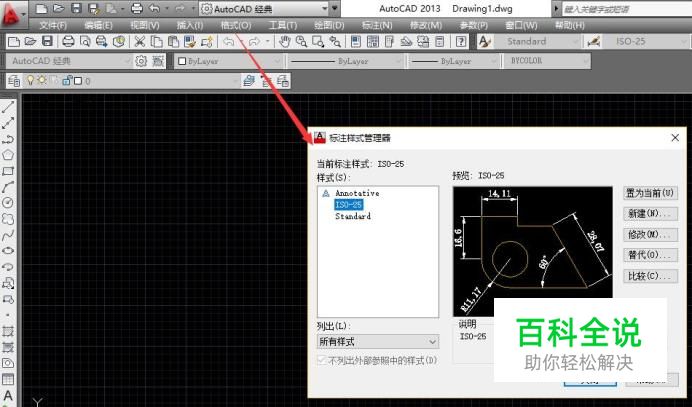Select the Spline draw tool
This screenshot has width=692, height=407.
[8, 235]
